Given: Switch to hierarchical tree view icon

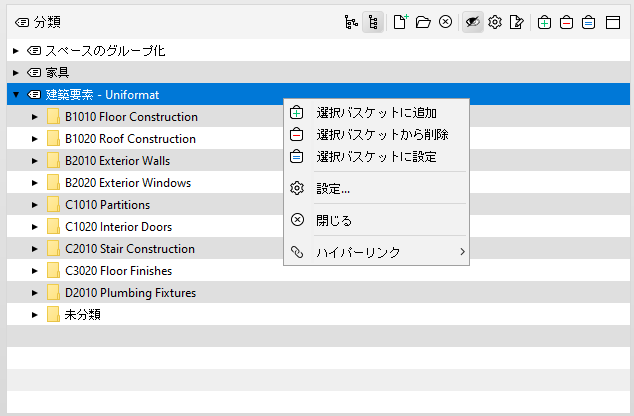Looking at the screenshot, I should (351, 22).
